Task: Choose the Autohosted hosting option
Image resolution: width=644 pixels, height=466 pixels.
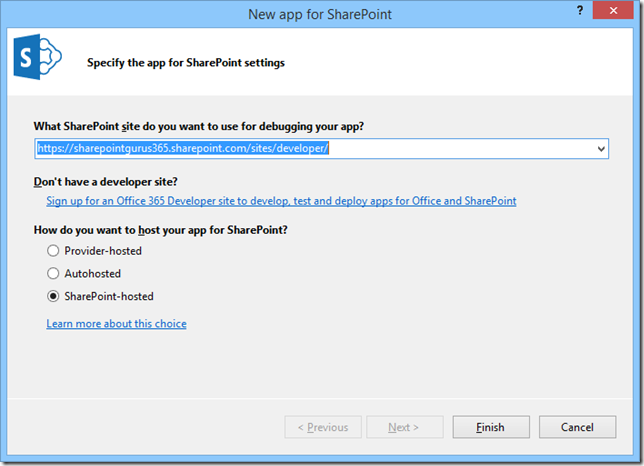Action: (x=54, y=273)
